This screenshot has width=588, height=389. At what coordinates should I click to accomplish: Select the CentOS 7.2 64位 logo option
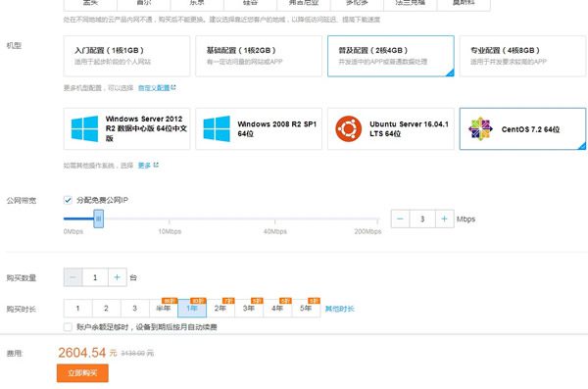pos(522,128)
